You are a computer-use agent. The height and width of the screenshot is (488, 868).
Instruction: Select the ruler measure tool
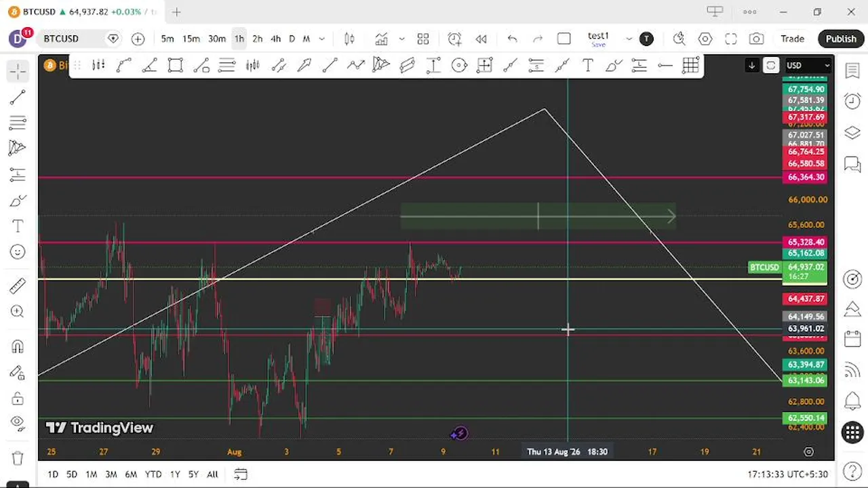click(x=18, y=286)
